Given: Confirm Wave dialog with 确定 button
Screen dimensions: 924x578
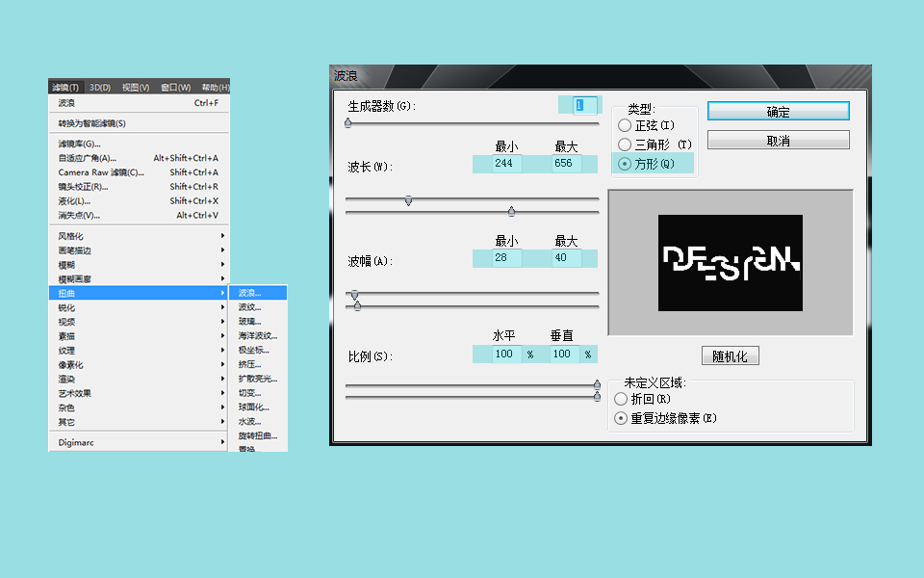Looking at the screenshot, I should [x=778, y=111].
